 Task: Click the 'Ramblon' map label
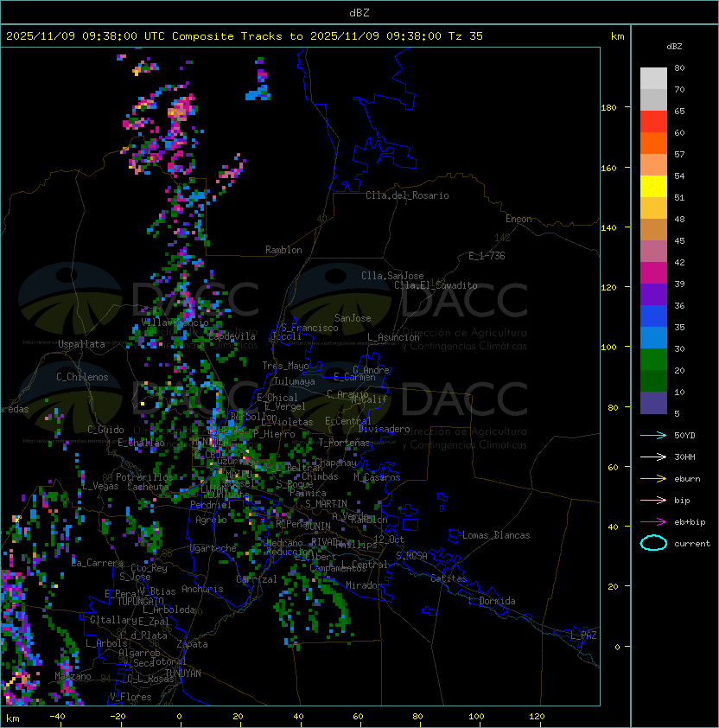pos(283,250)
